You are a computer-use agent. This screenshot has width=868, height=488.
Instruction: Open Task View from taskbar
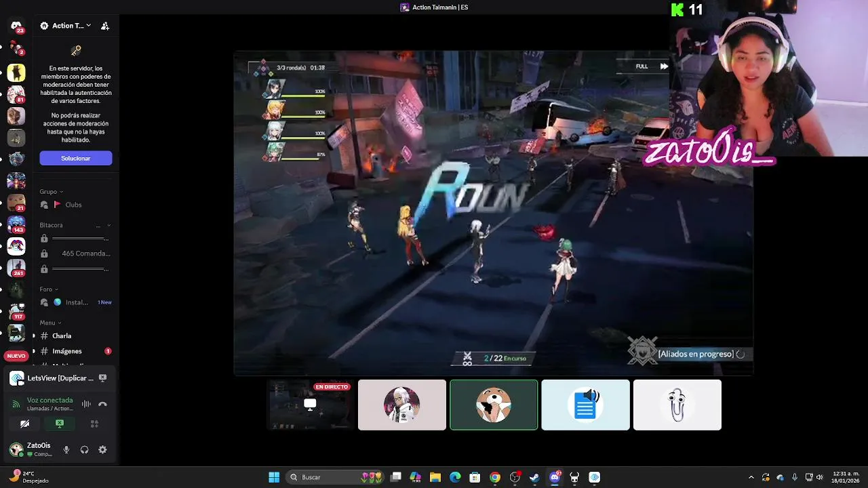pos(396,477)
